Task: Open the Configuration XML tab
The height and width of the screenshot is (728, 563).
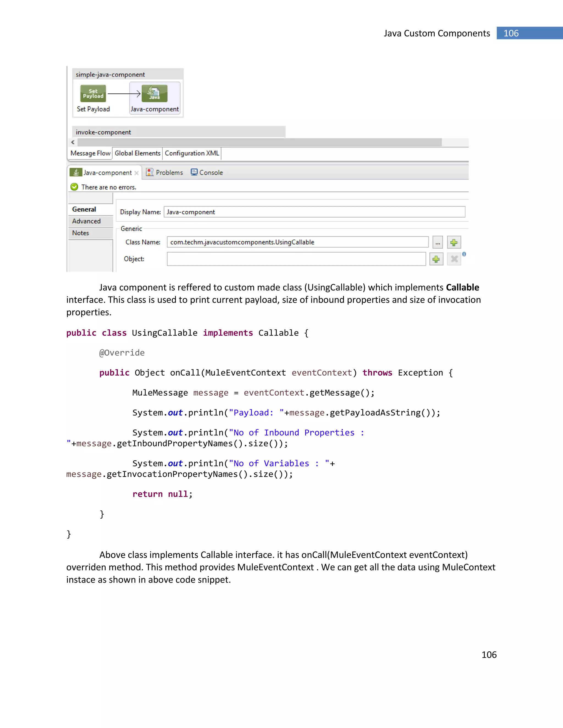Action: tap(192, 153)
